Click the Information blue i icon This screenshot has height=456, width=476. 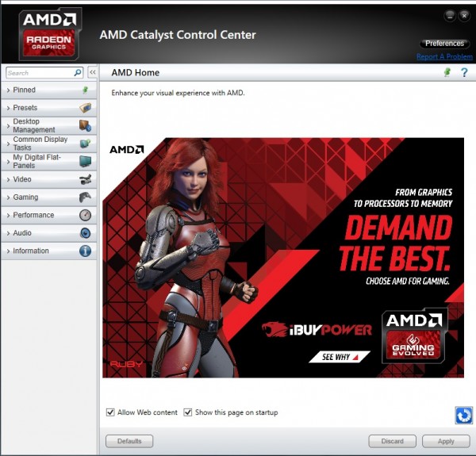coord(86,251)
